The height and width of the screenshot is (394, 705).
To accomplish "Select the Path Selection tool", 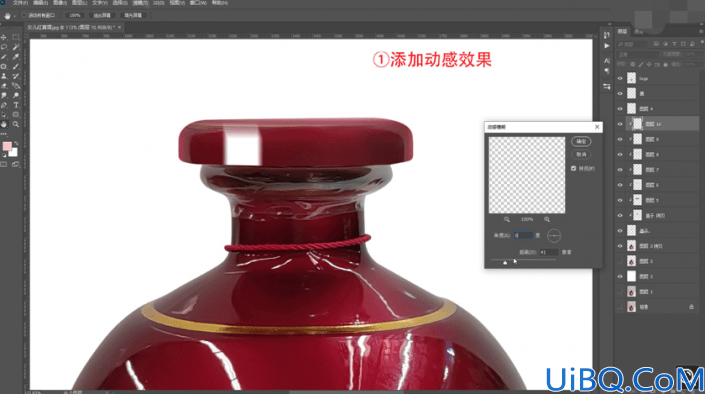I will [x=4, y=115].
